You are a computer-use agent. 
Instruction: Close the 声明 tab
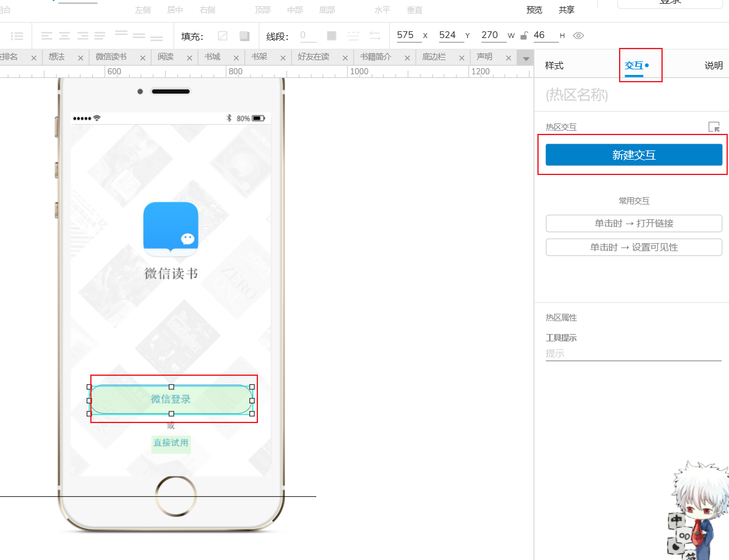click(508, 58)
